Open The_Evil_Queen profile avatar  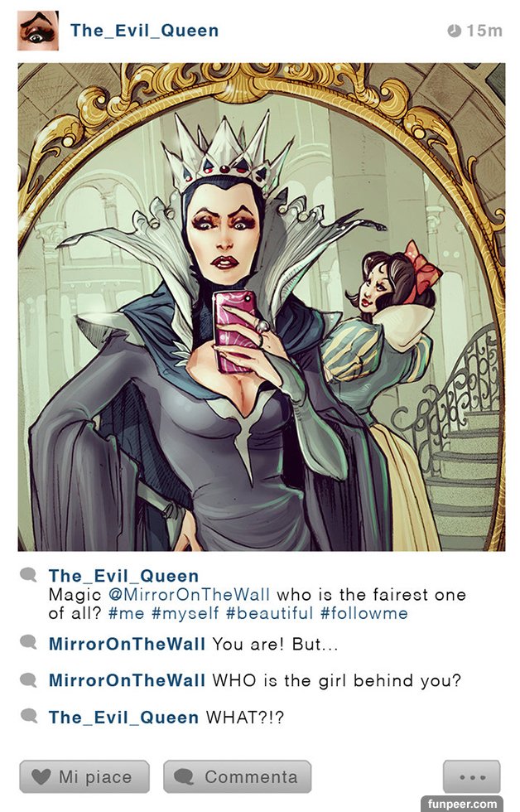38,31
